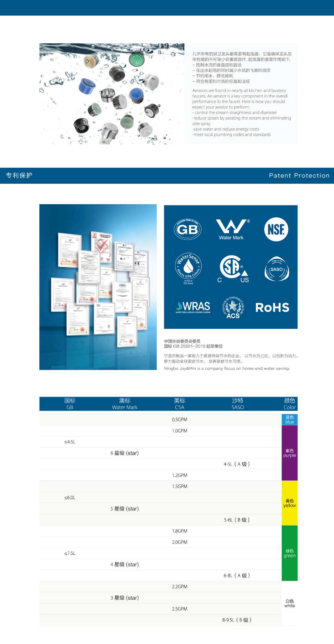Click the GB column header

point(70,404)
